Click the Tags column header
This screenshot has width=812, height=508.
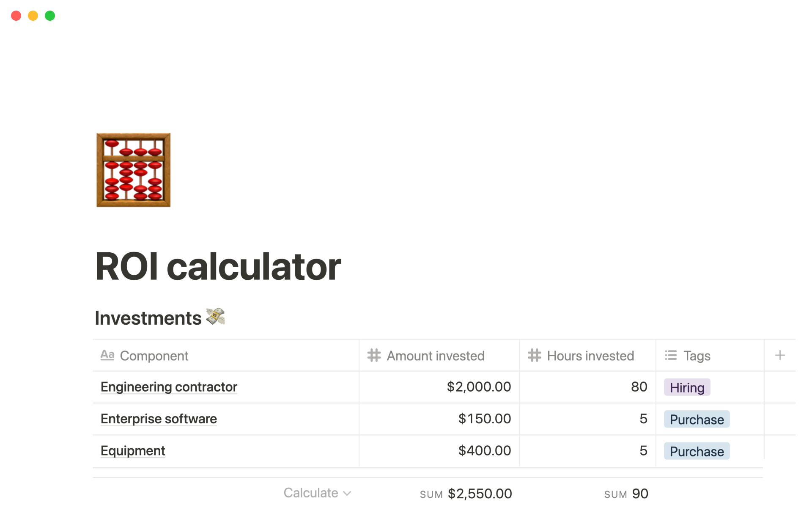[697, 356]
